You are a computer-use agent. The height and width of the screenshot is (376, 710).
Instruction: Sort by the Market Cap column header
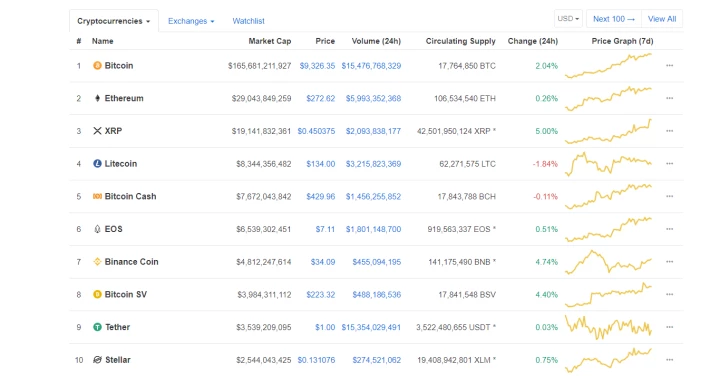click(x=270, y=41)
